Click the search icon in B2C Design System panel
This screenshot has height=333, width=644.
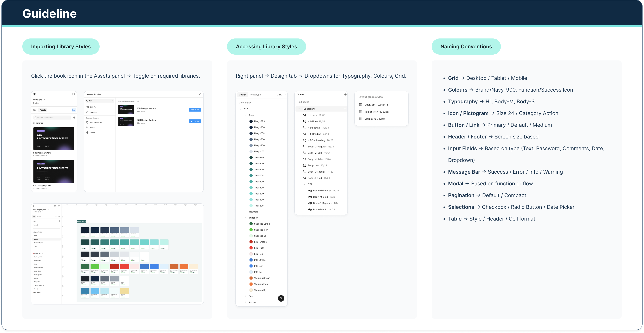[x=56, y=216]
